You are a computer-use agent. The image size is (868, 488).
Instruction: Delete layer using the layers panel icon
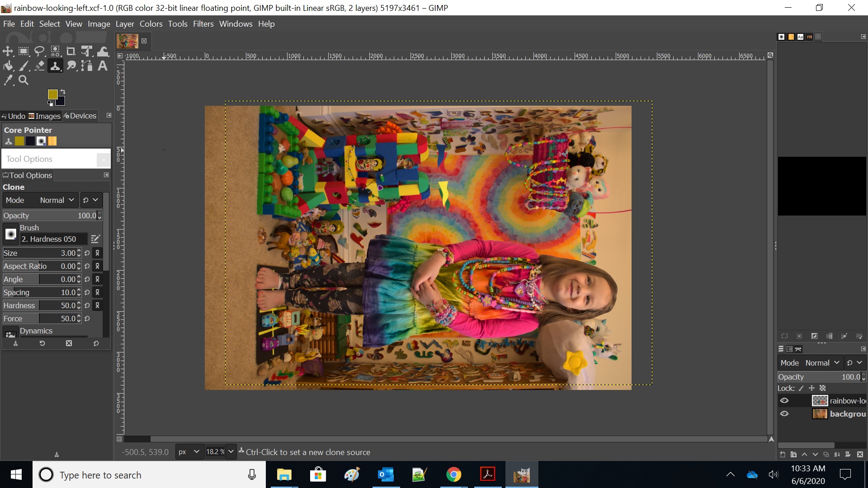tap(860, 455)
